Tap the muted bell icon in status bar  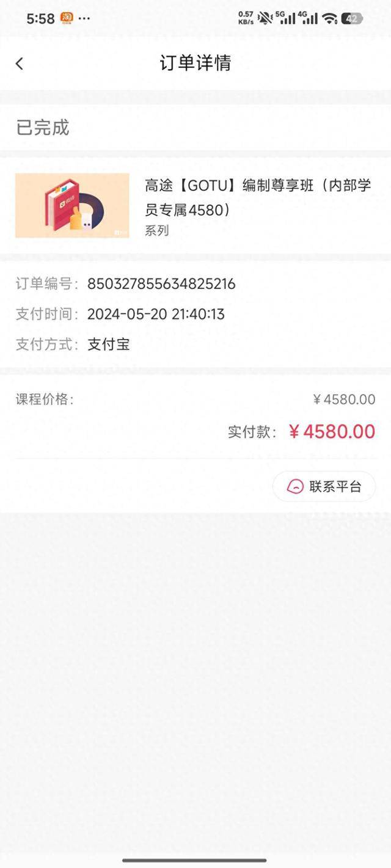point(265,18)
